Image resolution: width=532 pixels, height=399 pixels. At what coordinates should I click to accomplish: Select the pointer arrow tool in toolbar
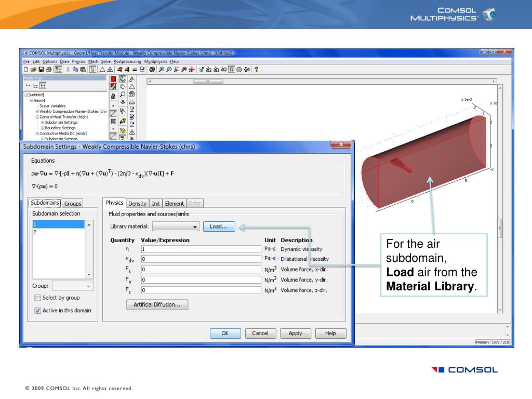[x=92, y=70]
